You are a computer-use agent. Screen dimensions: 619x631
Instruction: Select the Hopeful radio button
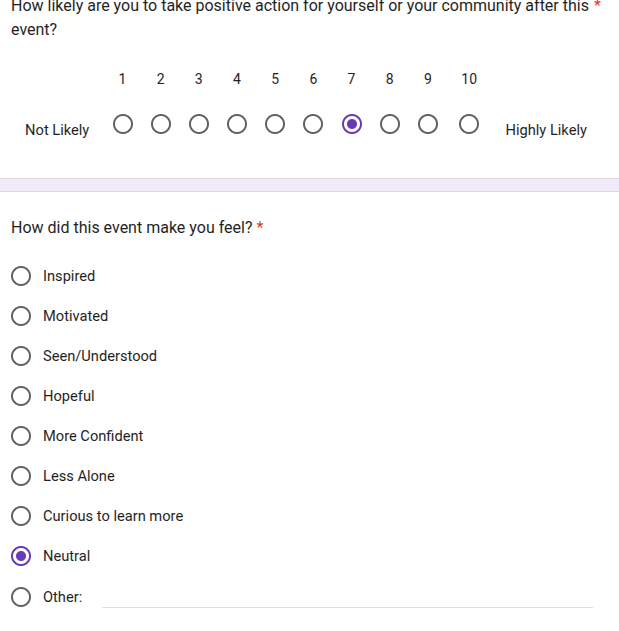click(21, 396)
